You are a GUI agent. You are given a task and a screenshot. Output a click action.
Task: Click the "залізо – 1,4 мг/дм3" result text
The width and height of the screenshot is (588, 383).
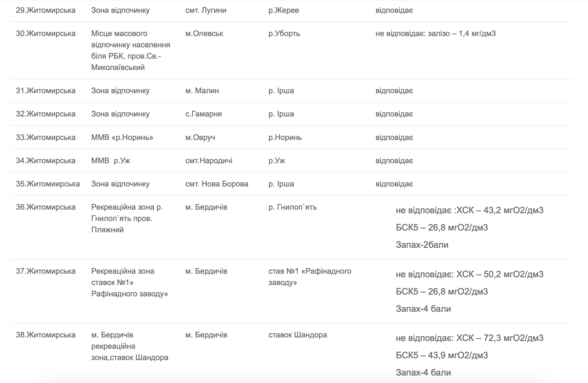point(462,34)
